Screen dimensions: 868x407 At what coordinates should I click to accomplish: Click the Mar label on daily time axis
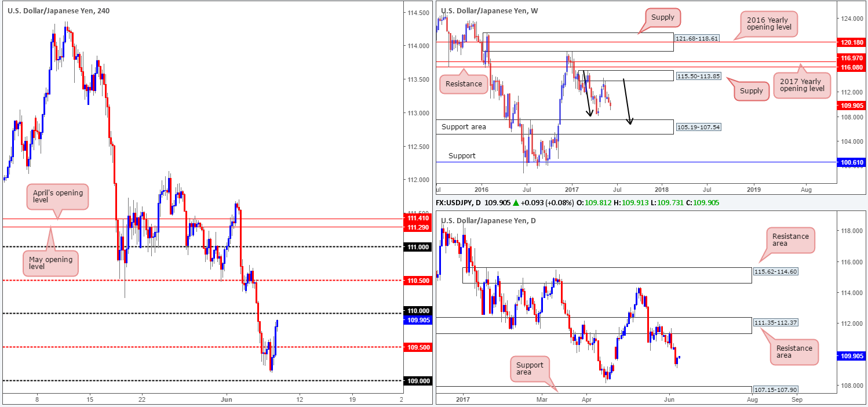point(541,400)
